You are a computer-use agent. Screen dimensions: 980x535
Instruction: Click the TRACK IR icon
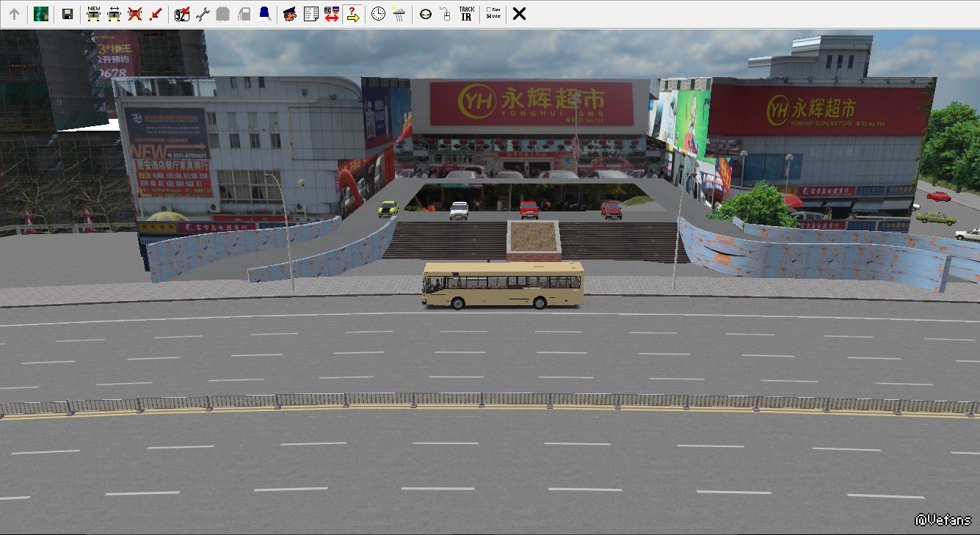click(466, 14)
